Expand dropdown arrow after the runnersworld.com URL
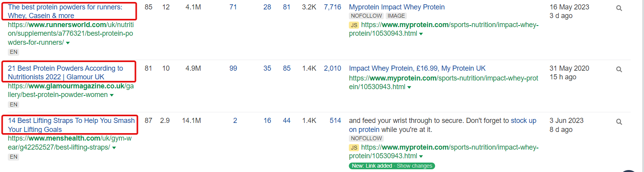 [x=68, y=43]
